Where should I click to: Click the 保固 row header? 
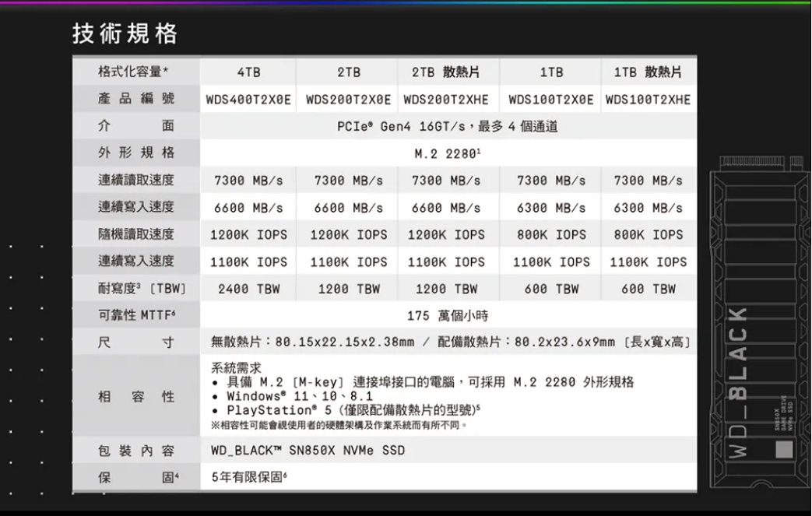click(135, 476)
